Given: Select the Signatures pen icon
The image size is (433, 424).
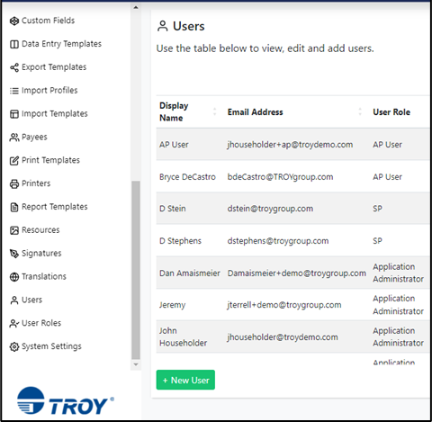Looking at the screenshot, I should (14, 254).
